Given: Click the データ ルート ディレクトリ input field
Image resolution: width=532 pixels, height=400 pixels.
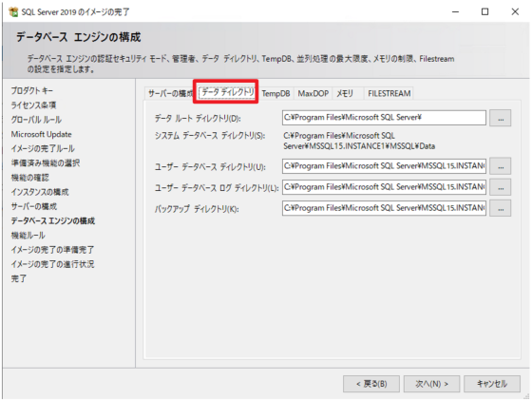Looking at the screenshot, I should point(384,118).
